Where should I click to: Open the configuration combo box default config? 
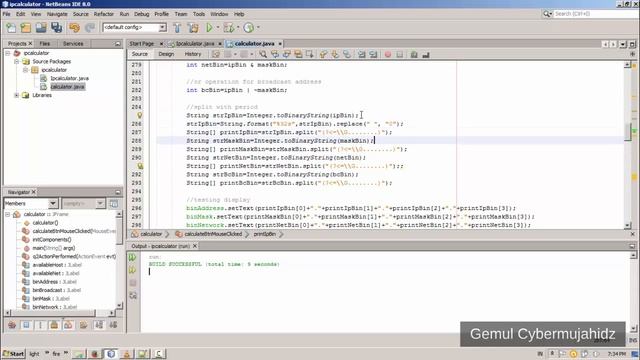tap(135, 27)
